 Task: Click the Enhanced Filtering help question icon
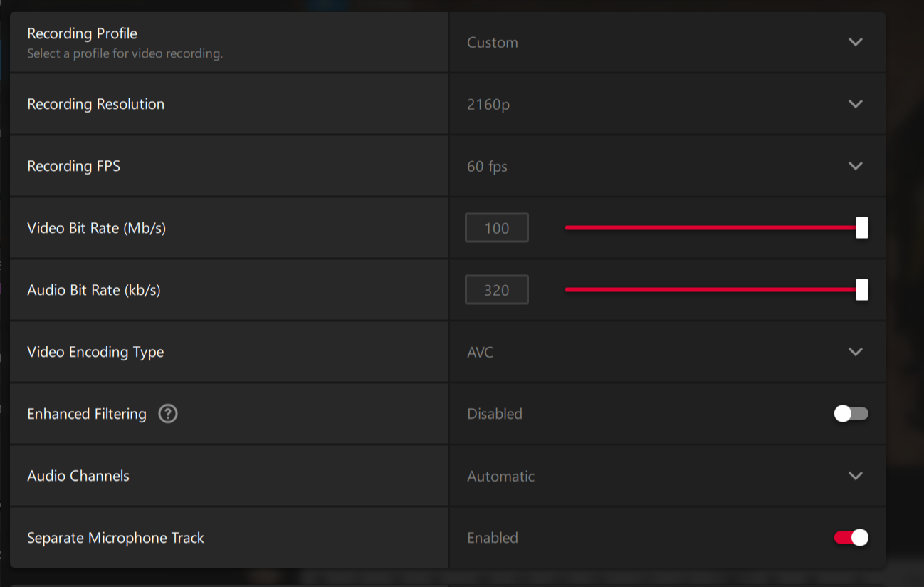click(x=168, y=413)
